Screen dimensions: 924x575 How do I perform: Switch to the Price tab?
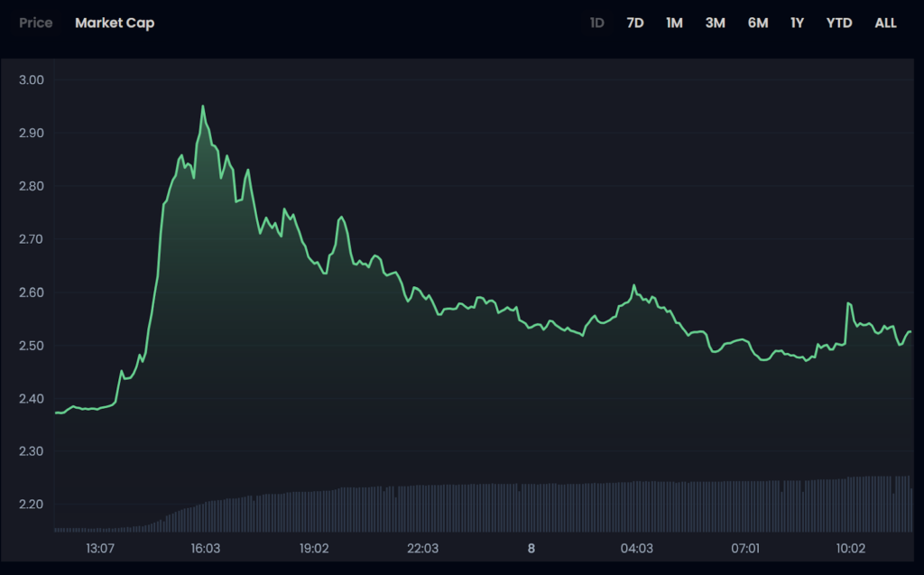36,23
